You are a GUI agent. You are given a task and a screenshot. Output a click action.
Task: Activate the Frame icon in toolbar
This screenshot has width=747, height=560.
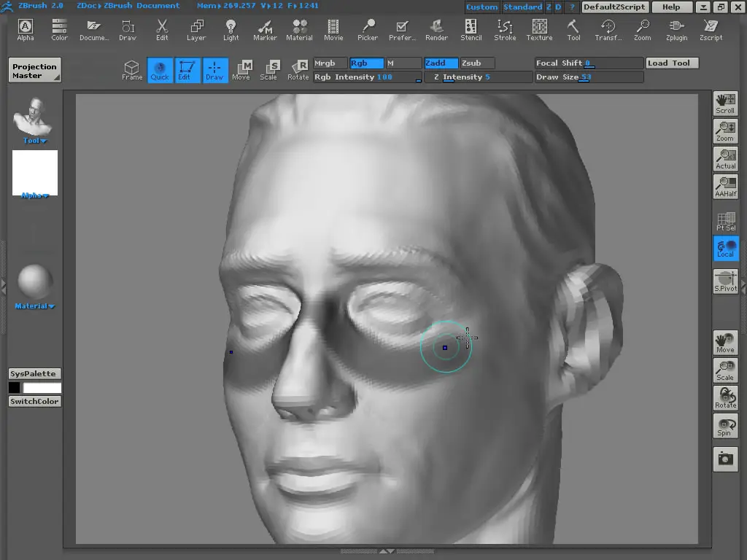[132, 70]
